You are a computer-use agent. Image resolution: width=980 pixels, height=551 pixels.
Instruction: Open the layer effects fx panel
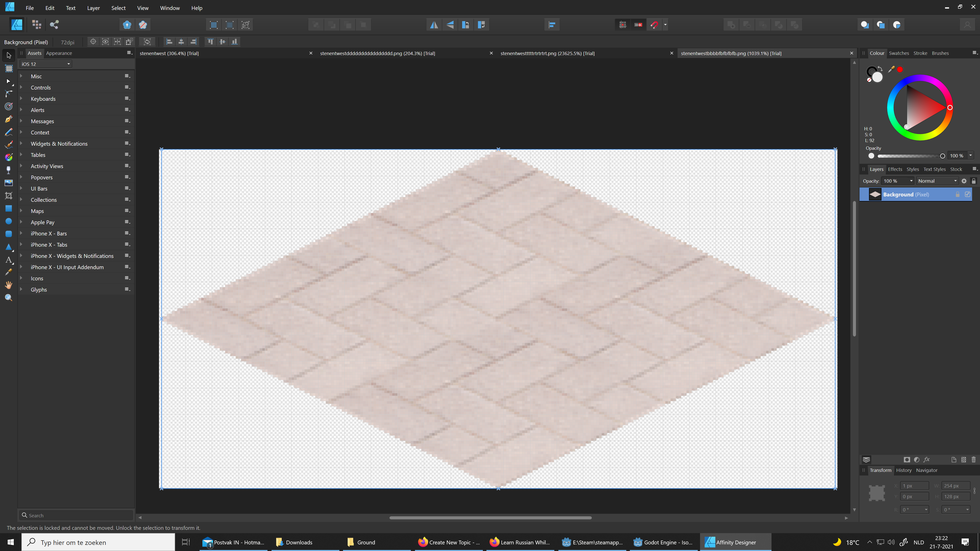click(x=927, y=459)
